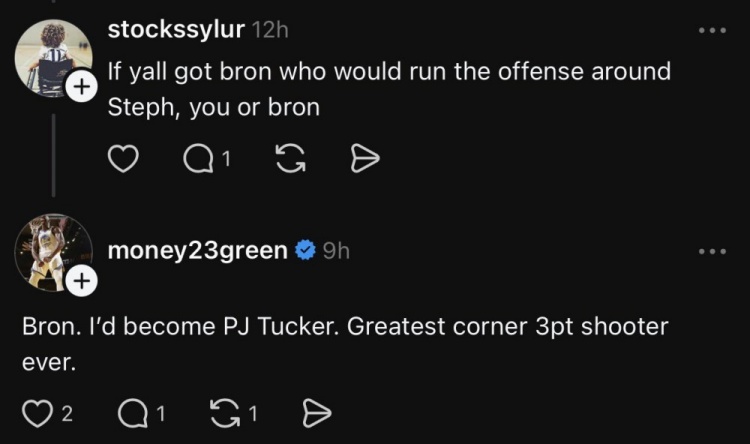Open the post text about running the offense
Image resolution: width=750 pixels, height=444 pixels.
pyautogui.click(x=389, y=89)
